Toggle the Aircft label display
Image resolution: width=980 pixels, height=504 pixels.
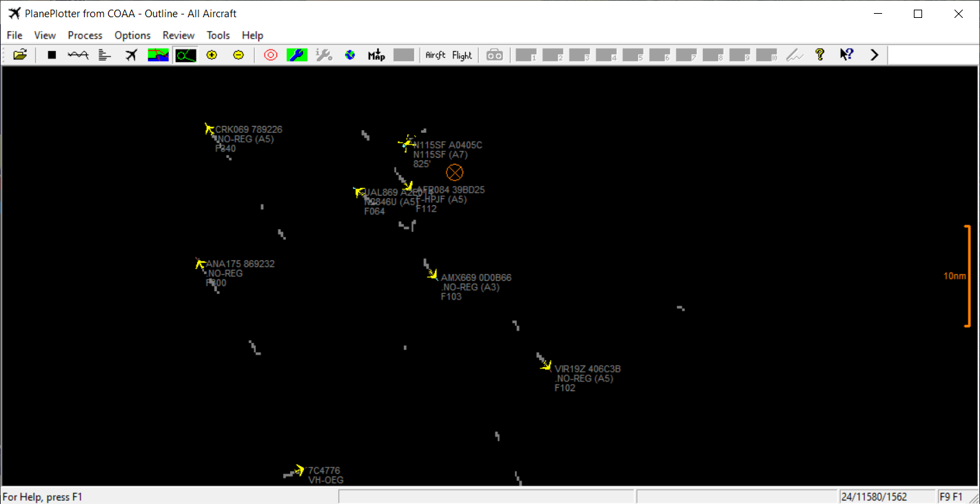click(436, 55)
